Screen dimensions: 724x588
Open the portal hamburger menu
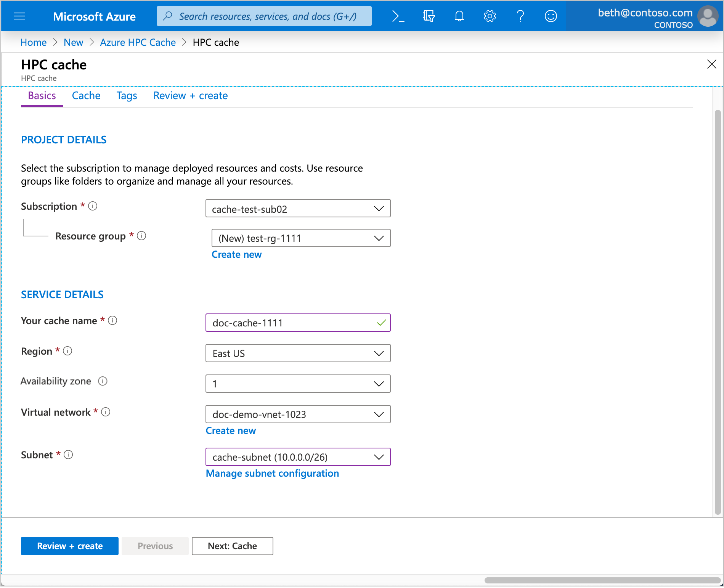pos(19,16)
